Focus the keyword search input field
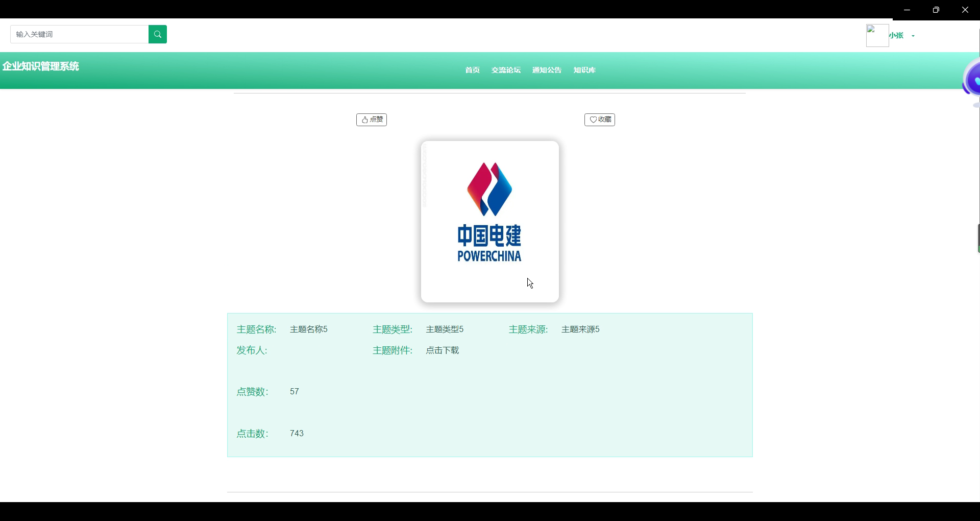The width and height of the screenshot is (980, 521). click(x=80, y=34)
